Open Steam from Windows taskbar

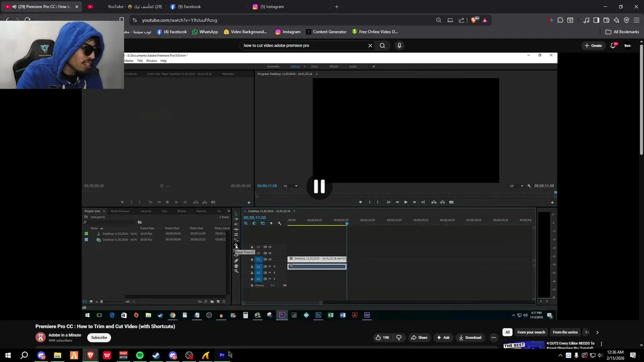156,355
